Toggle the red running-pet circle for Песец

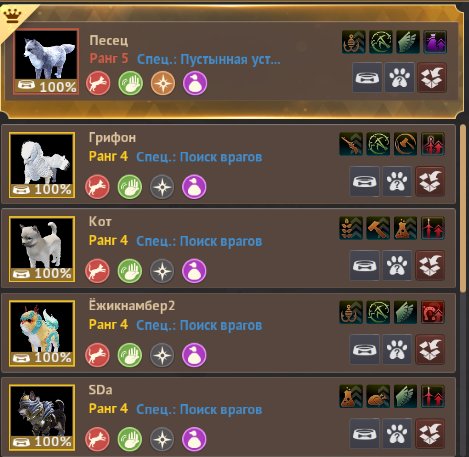pyautogui.click(x=98, y=83)
